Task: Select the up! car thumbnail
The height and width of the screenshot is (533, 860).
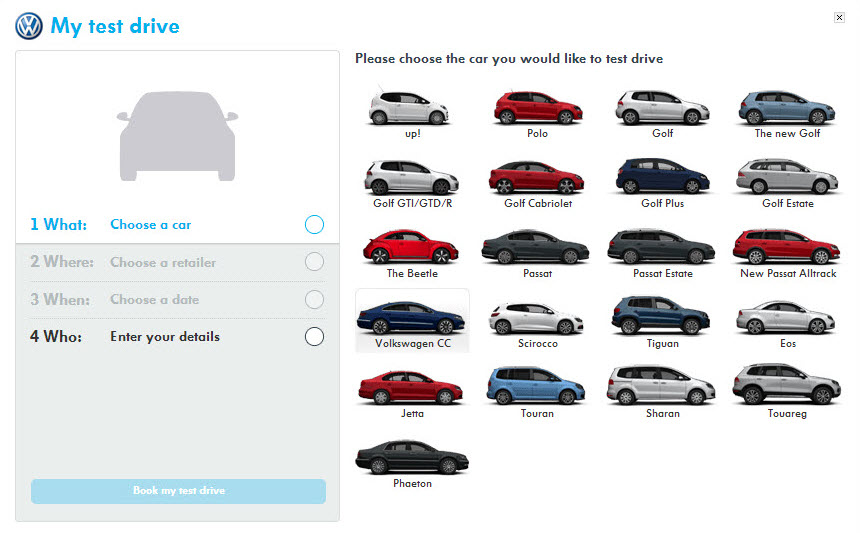Action: tap(409, 106)
